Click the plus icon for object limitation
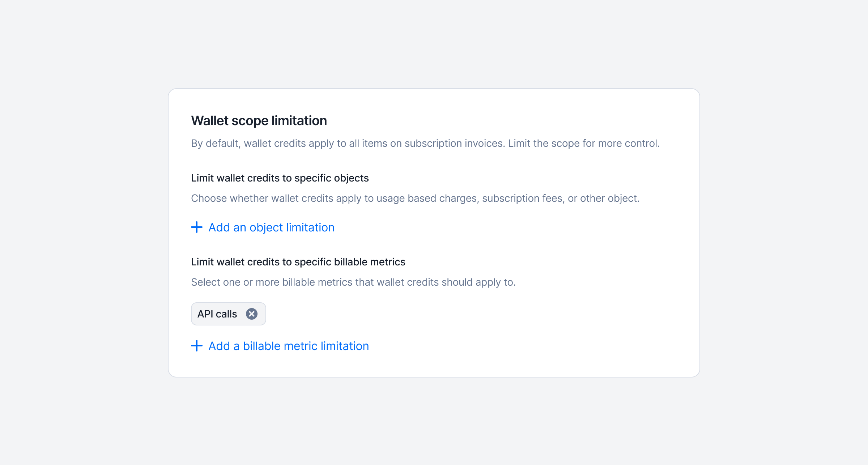Viewport: 868px width, 465px height. pyautogui.click(x=197, y=227)
